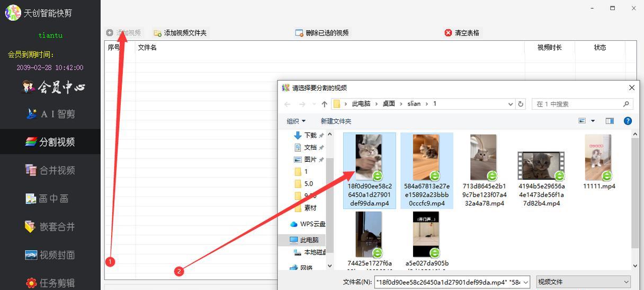Viewport: 644px width, 290px height.
Task: Select video 713d8645e2b19c7be123f07a432a4a78.mp4
Action: click(x=484, y=170)
